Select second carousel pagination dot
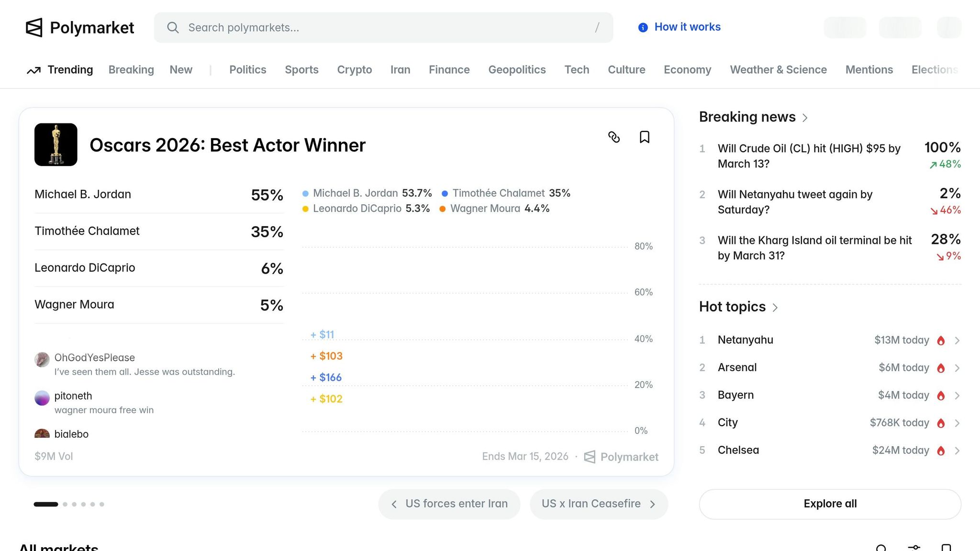 pos(65,504)
